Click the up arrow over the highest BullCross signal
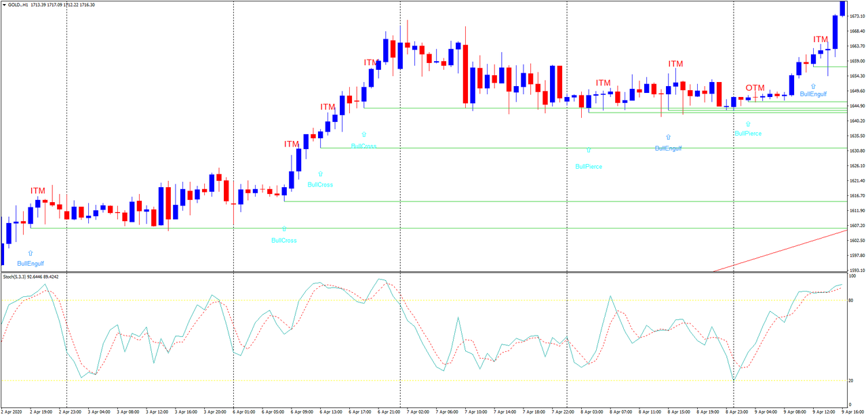Screen dimensions: 868x417 (362, 135)
